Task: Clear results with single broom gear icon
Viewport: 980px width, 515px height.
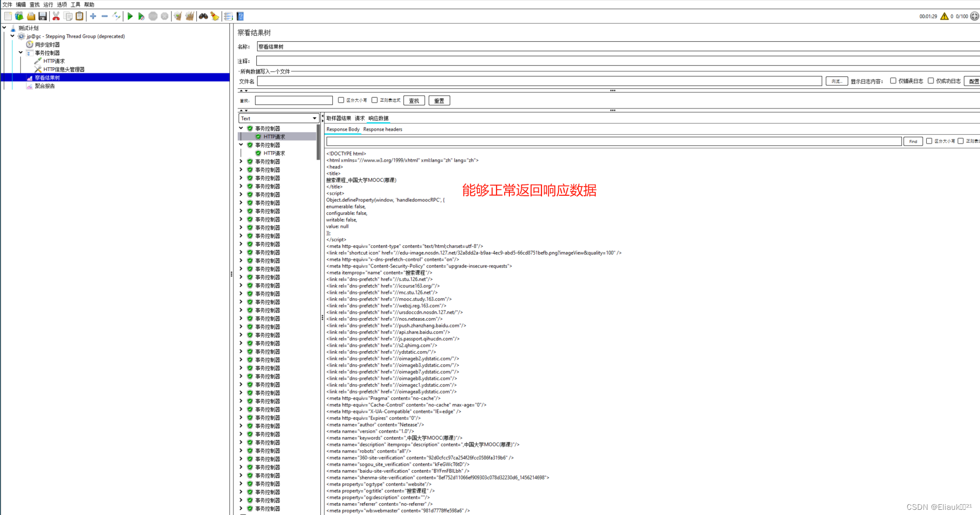Action: [x=178, y=17]
